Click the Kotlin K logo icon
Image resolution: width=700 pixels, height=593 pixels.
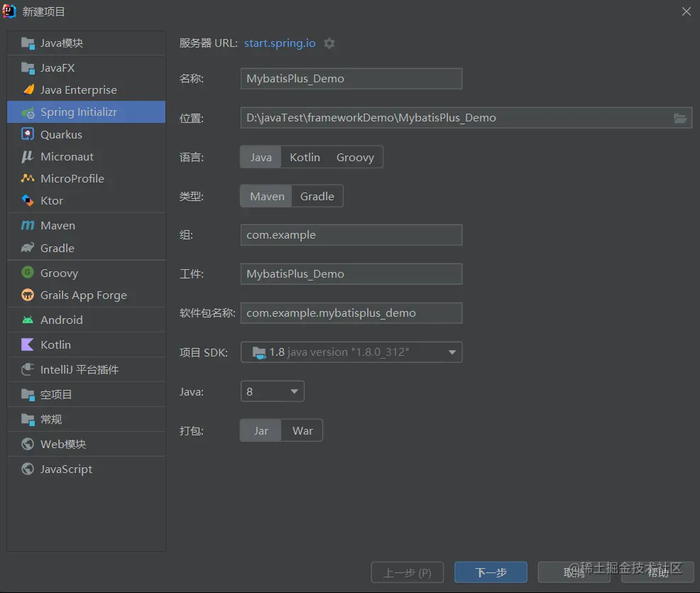click(28, 344)
